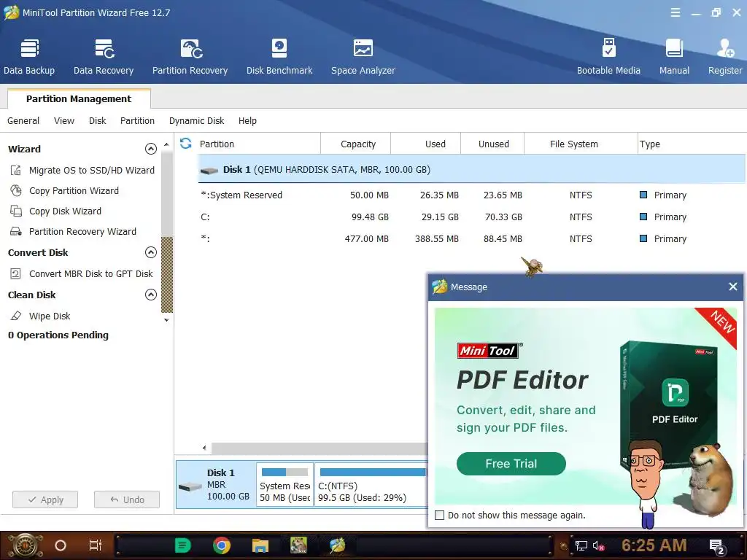This screenshot has width=747, height=560.
Task: Click the taskbar clock showing 6:25 AM
Action: tap(654, 545)
